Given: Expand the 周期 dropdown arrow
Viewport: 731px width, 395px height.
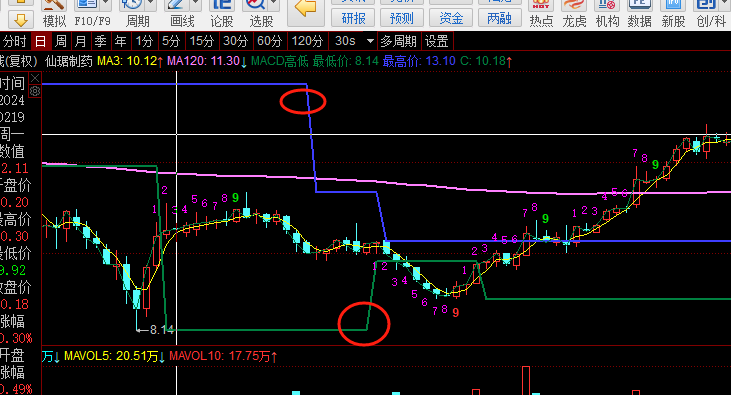Looking at the screenshot, I should [x=151, y=5].
